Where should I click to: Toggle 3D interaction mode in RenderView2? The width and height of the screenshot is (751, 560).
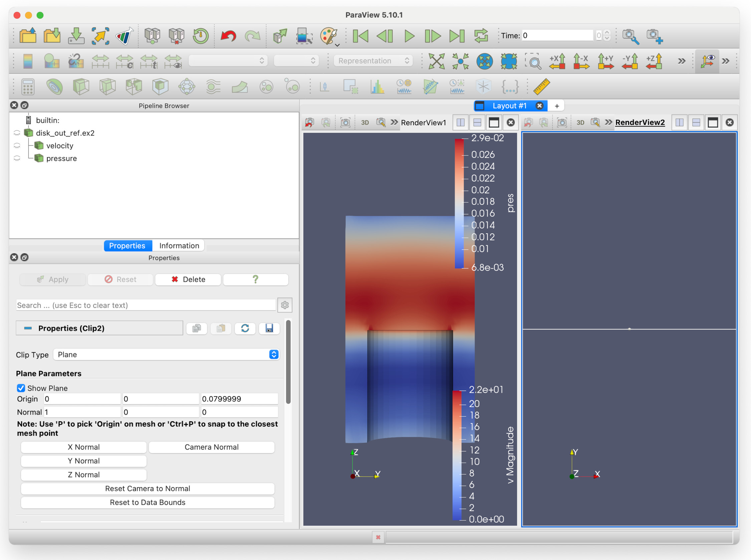pos(580,123)
